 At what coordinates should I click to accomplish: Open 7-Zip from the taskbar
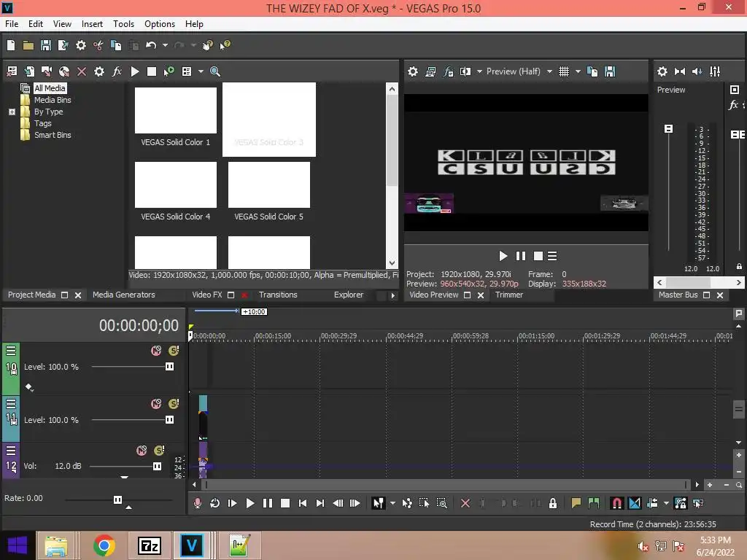[x=150, y=545]
